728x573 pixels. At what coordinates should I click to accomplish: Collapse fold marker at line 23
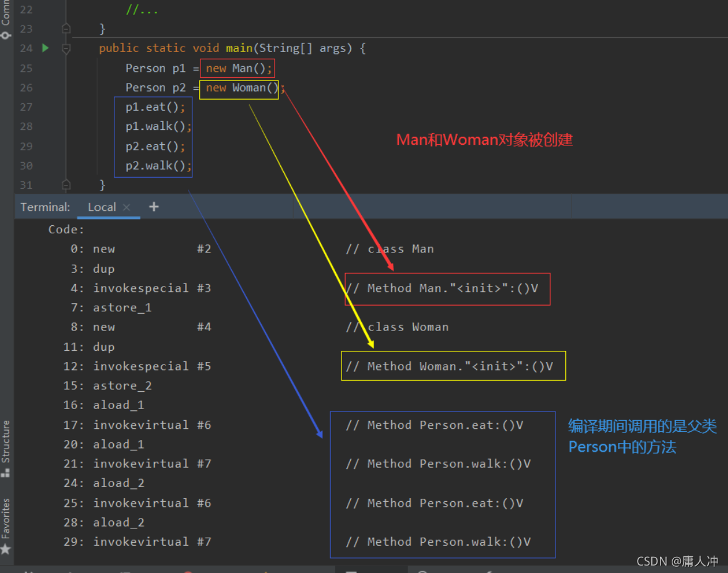pos(66,29)
